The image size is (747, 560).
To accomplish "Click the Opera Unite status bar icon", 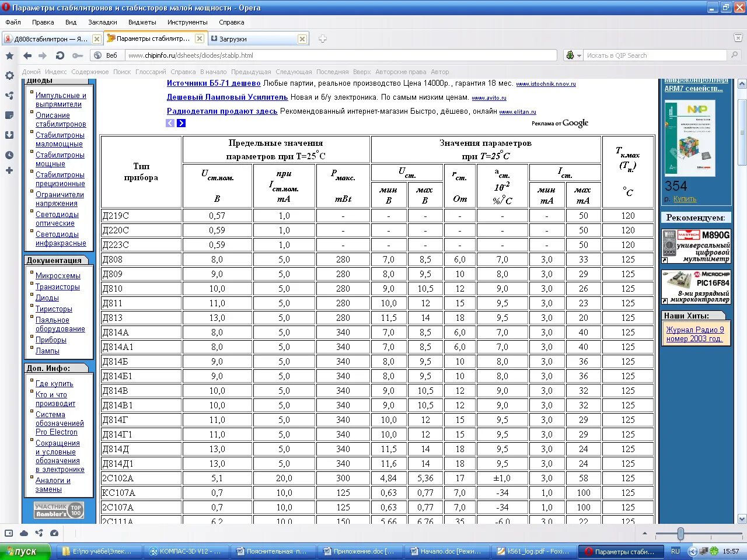I will [39, 533].
